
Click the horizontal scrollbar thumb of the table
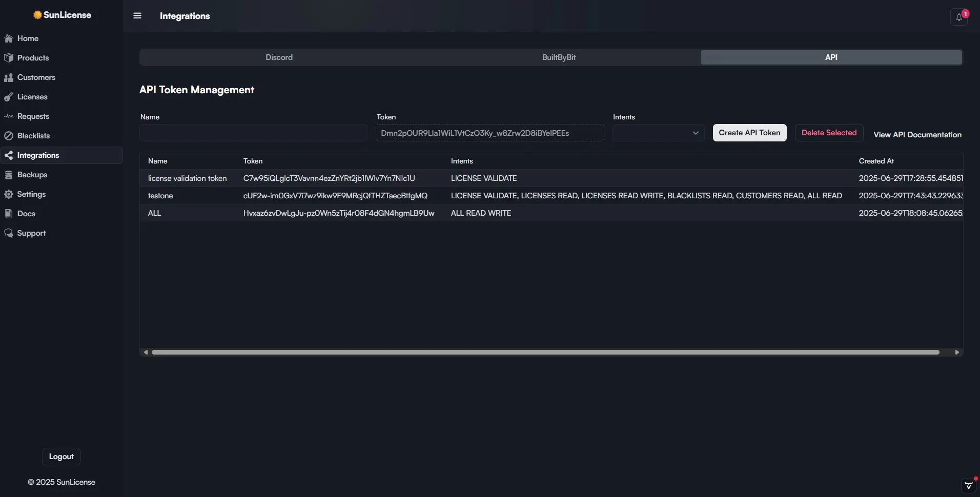(545, 353)
